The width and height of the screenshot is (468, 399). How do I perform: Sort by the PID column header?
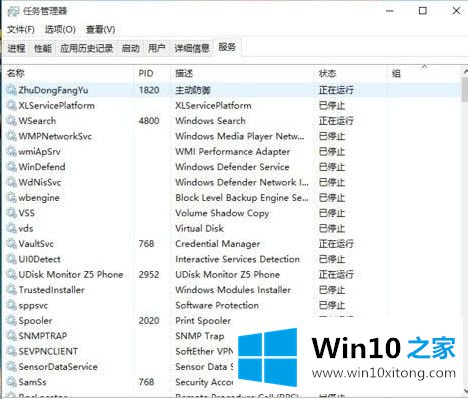pyautogui.click(x=152, y=73)
